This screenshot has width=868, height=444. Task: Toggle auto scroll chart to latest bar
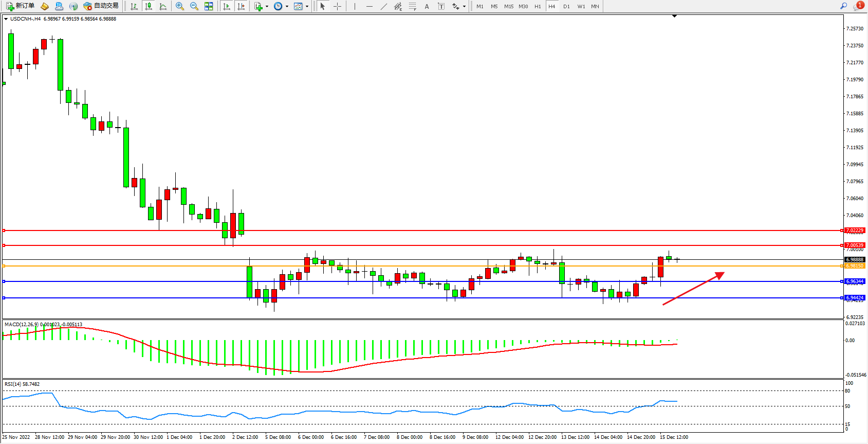tap(227, 6)
